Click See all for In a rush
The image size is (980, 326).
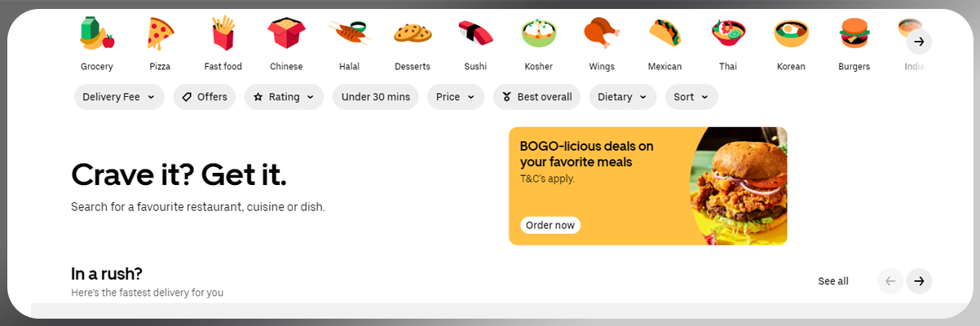click(x=833, y=281)
